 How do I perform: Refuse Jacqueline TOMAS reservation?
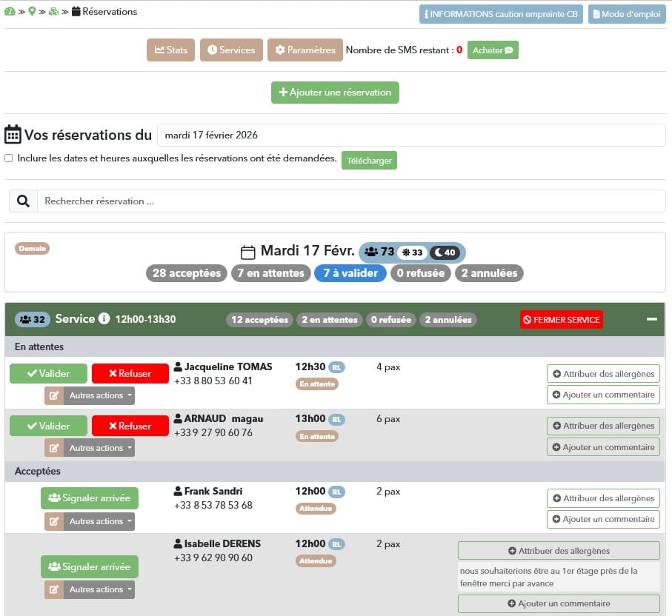tap(130, 374)
